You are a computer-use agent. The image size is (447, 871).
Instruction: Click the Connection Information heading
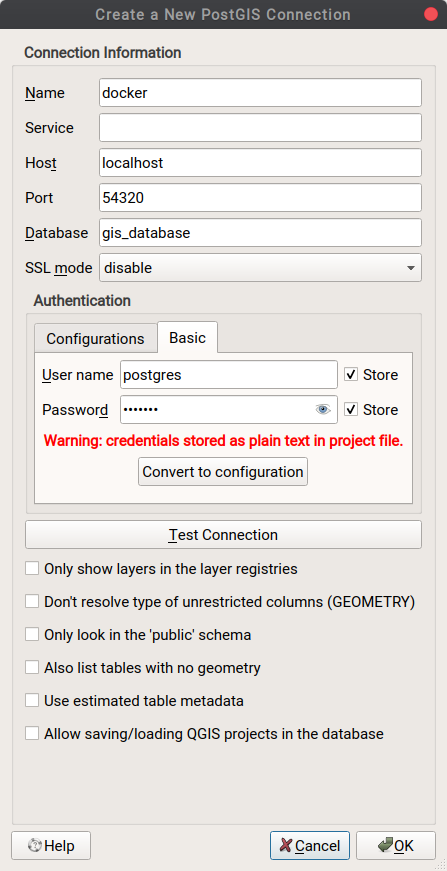click(103, 53)
